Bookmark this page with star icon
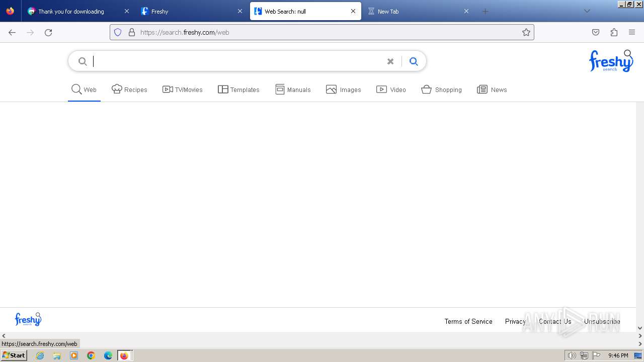The width and height of the screenshot is (644, 362). [526, 32]
